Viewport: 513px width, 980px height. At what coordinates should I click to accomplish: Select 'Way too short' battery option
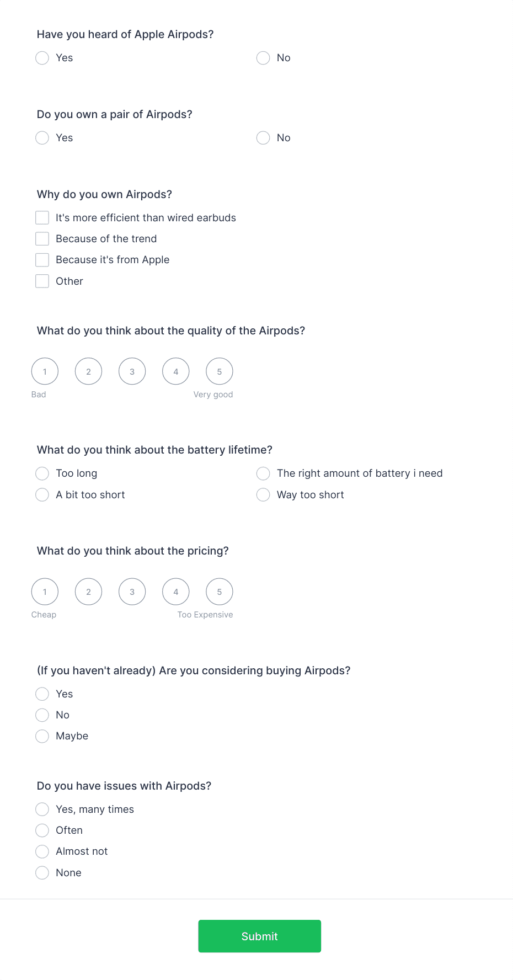[x=263, y=494]
